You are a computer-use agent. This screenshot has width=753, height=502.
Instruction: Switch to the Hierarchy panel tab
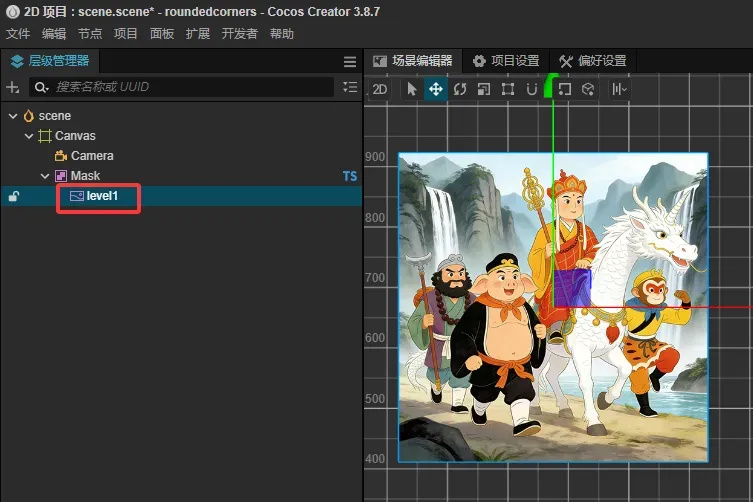[50, 61]
